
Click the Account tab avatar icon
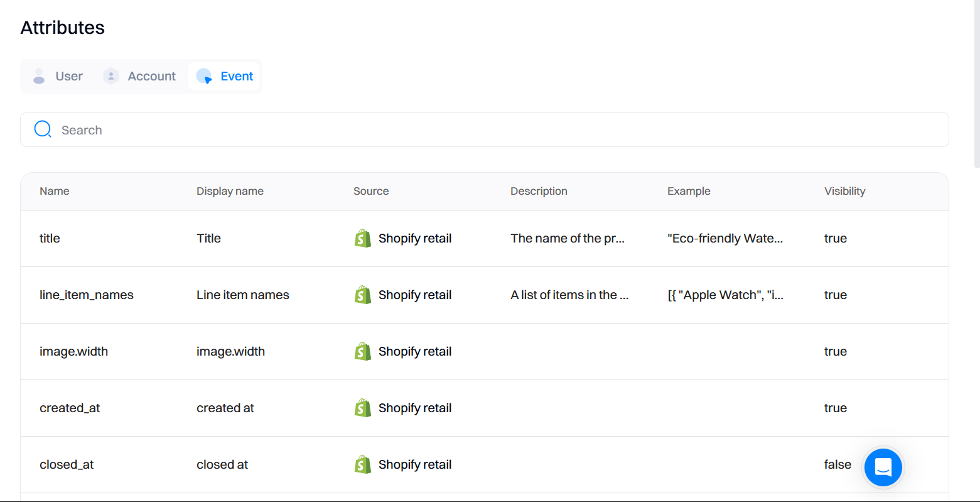(111, 76)
